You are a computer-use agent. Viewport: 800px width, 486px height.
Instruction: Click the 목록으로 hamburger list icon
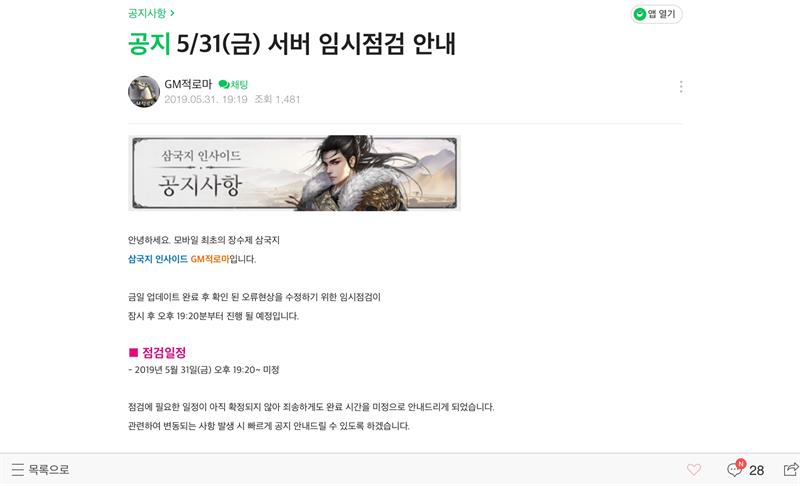pos(18,469)
